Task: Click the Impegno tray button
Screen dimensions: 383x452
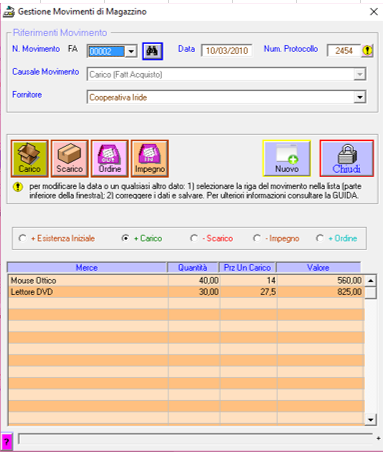Action: tap(150, 158)
